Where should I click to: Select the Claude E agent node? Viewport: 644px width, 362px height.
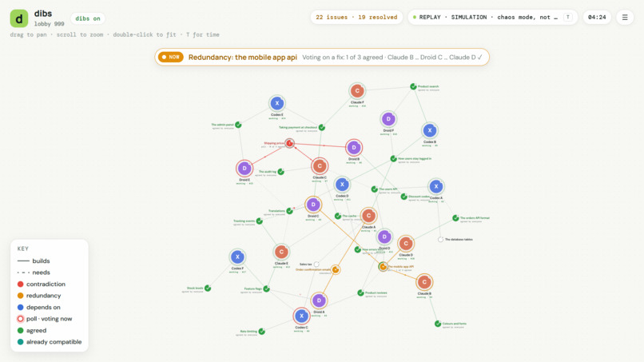tap(281, 252)
